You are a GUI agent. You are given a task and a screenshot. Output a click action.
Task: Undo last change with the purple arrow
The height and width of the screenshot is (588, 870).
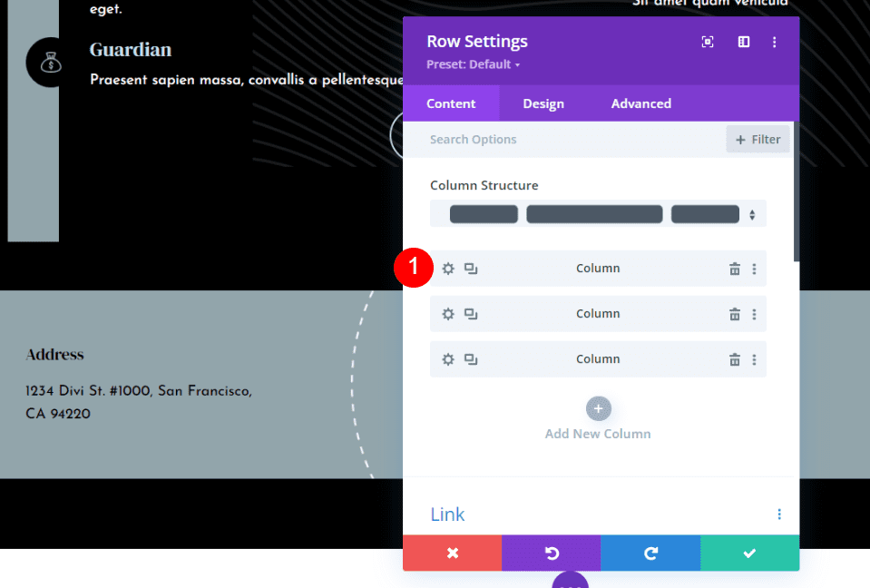551,553
